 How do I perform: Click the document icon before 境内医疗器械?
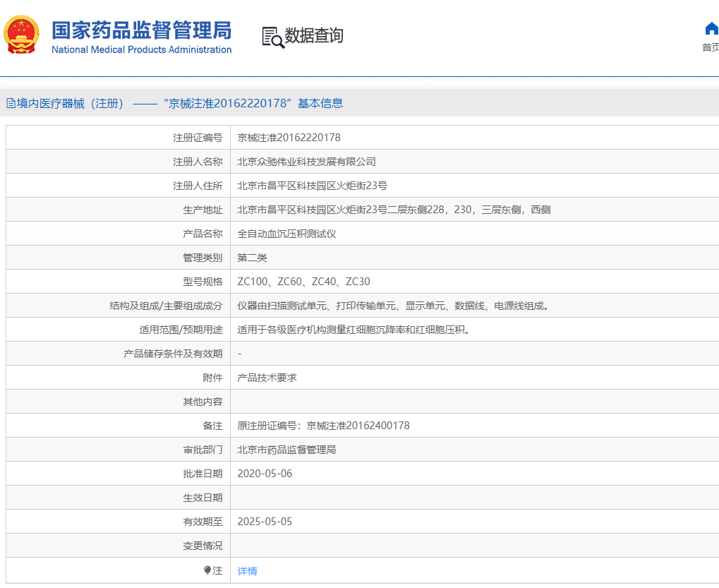coord(11,103)
